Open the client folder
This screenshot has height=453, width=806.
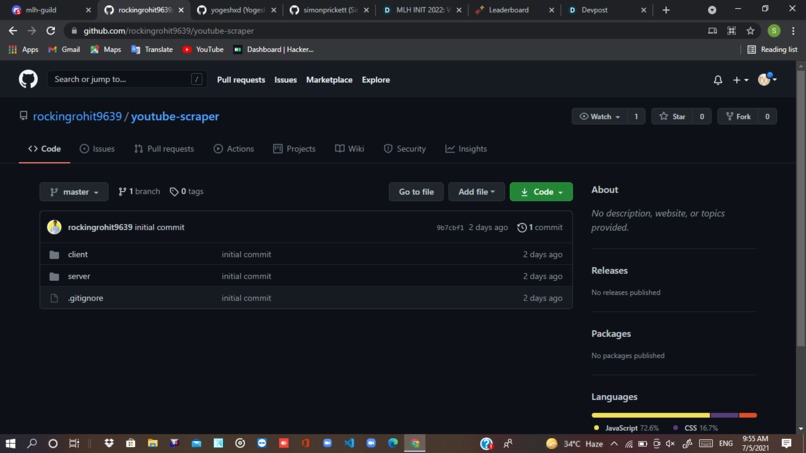[78, 254]
